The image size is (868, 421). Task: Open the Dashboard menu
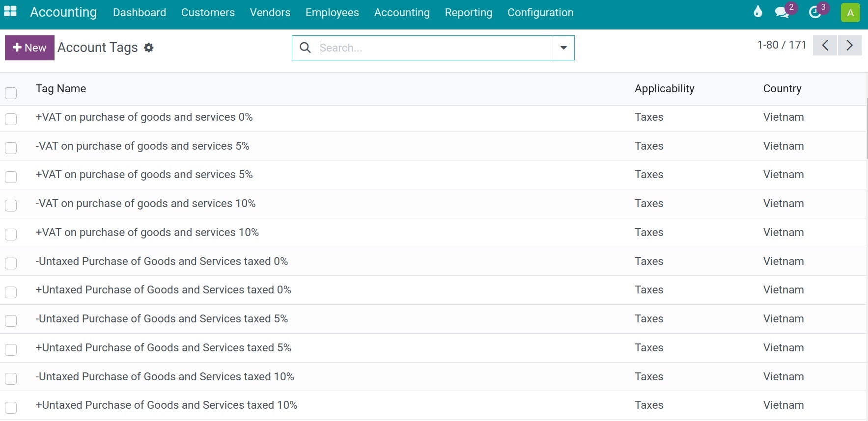140,12
